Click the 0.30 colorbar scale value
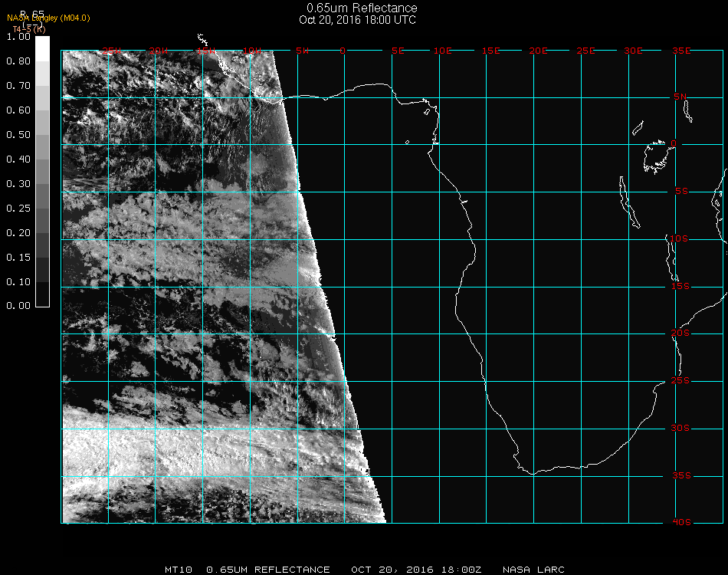Viewport: 728px width, 575px height. pos(18,184)
